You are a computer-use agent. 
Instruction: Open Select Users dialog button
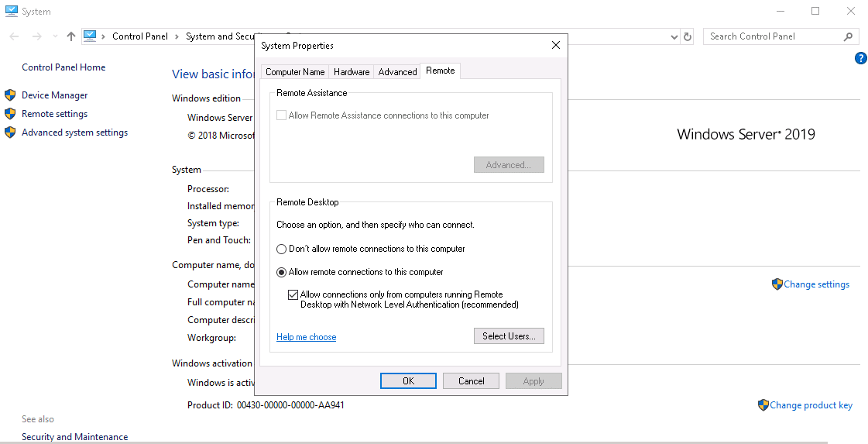coord(509,336)
